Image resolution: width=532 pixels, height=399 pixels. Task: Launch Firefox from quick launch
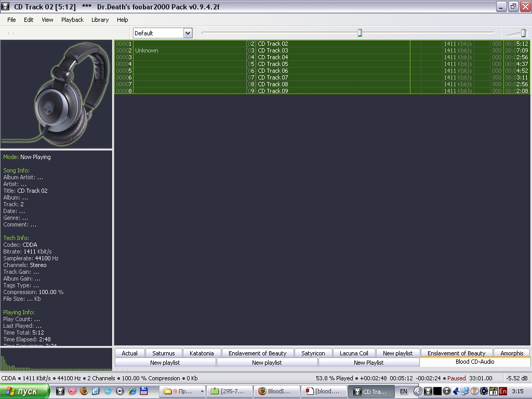pyautogui.click(x=84, y=391)
